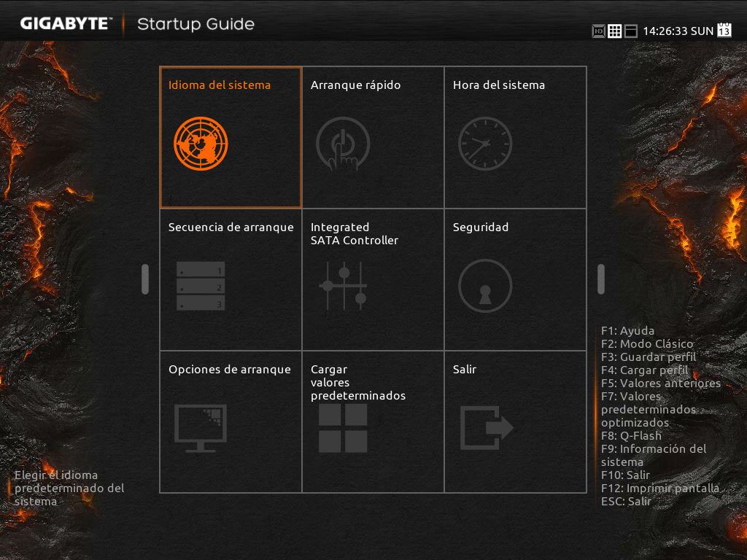This screenshot has width=747, height=560.
Task: Click F7: Valores predeterminados optimizados text
Action: tap(649, 410)
